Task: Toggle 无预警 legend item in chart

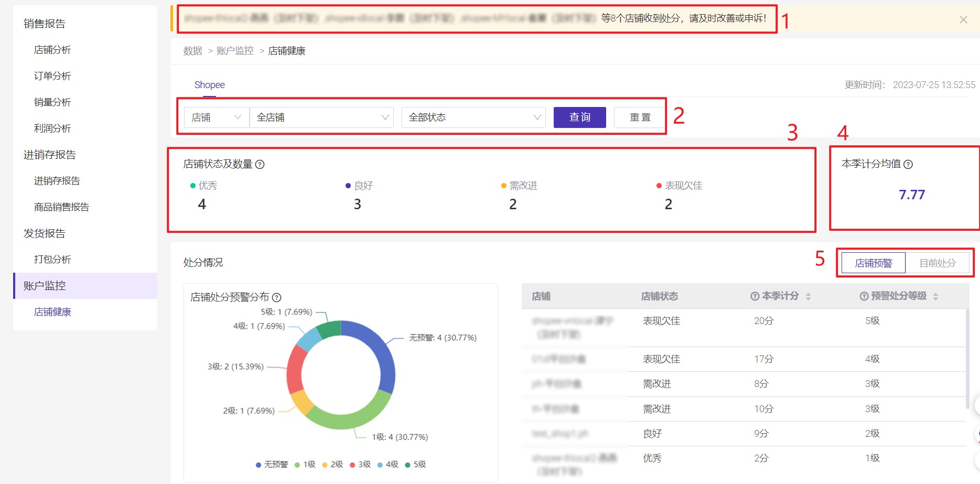Action: [x=272, y=465]
